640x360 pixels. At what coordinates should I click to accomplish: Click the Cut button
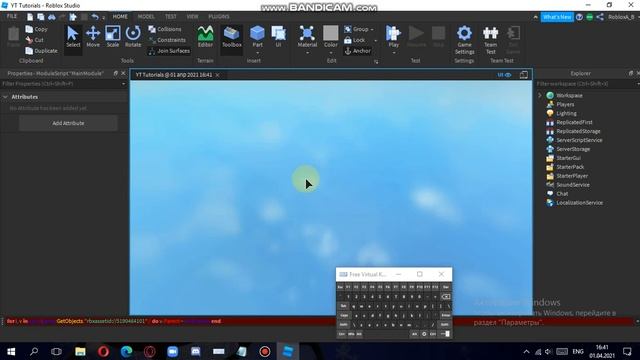click(x=35, y=40)
